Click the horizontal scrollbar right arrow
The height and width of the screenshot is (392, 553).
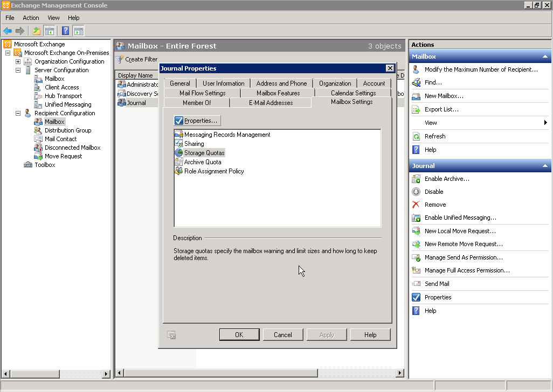400,373
